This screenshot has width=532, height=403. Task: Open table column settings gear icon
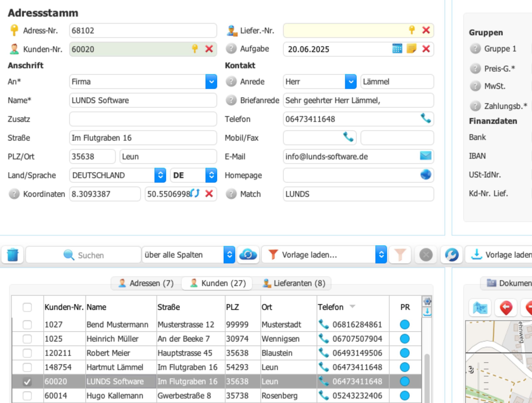[x=427, y=301]
